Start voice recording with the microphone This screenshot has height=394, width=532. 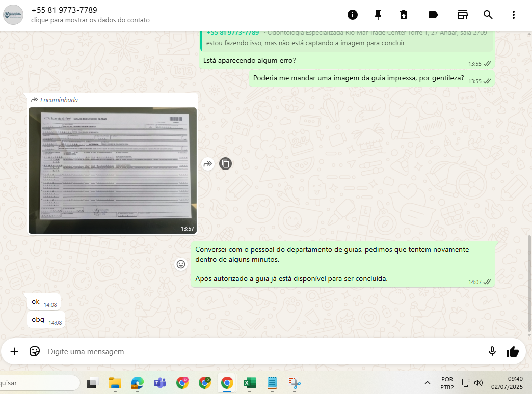pos(492,351)
